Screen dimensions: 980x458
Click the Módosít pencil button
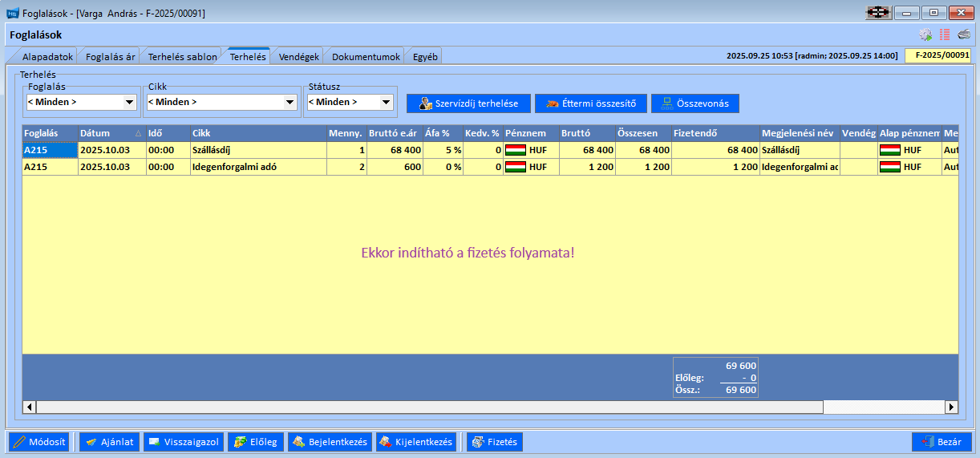39,442
